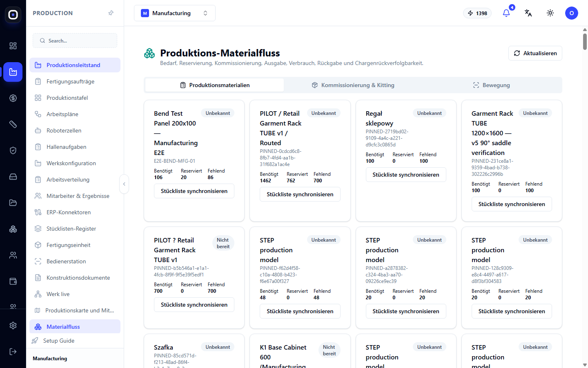
Task: Switch to Kommissionierung & Kitting tab
Action: tap(354, 85)
